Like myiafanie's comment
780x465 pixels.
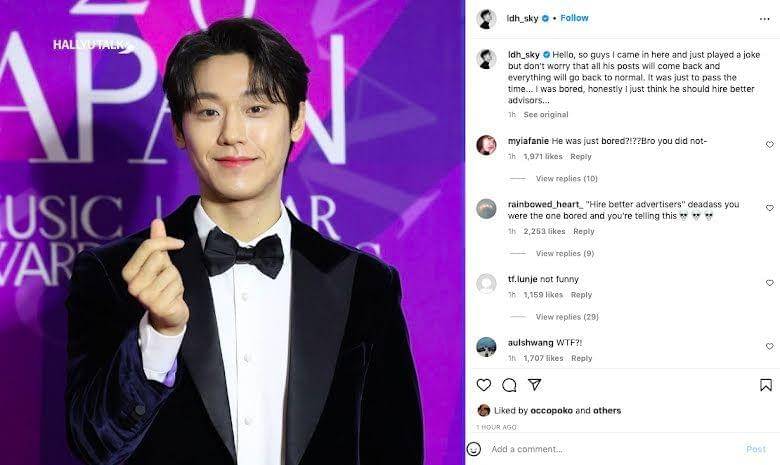pos(770,144)
